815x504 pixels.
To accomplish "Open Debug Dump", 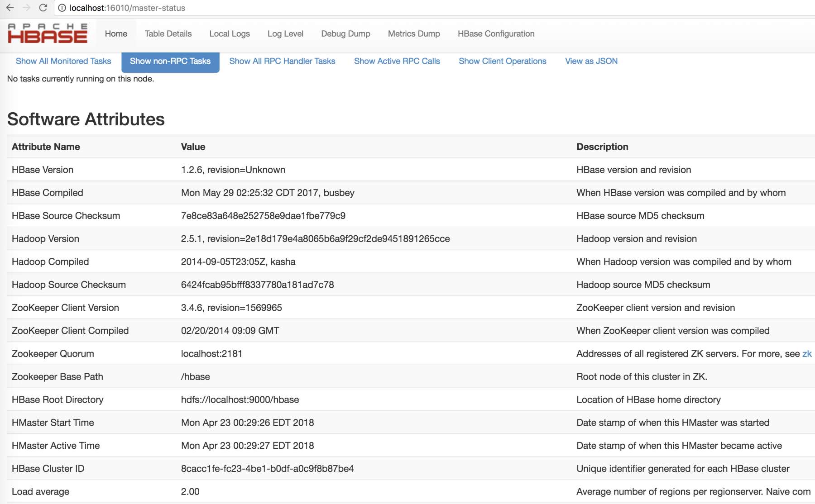I will point(345,33).
